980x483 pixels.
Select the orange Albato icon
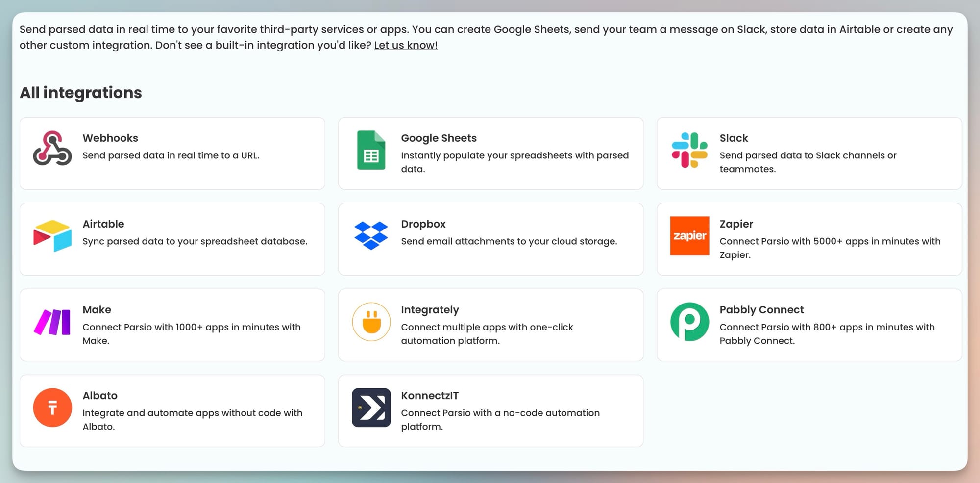52,408
